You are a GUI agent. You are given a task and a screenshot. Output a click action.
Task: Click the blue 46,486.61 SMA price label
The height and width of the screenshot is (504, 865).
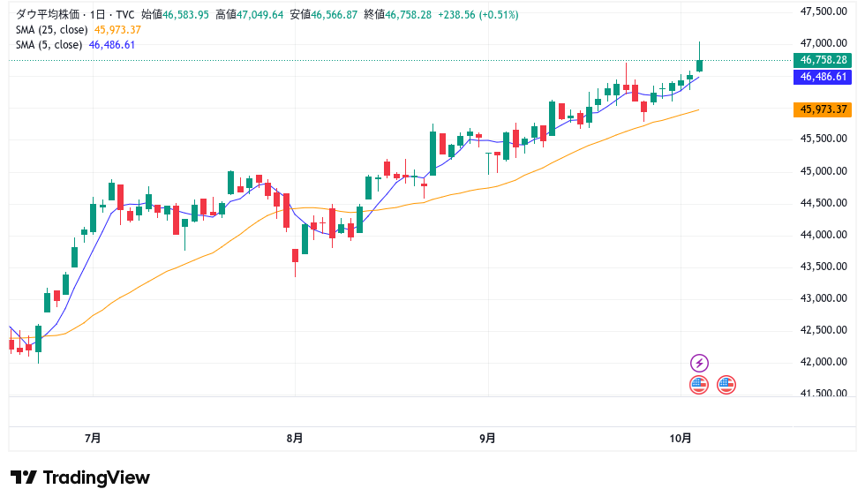tap(823, 77)
